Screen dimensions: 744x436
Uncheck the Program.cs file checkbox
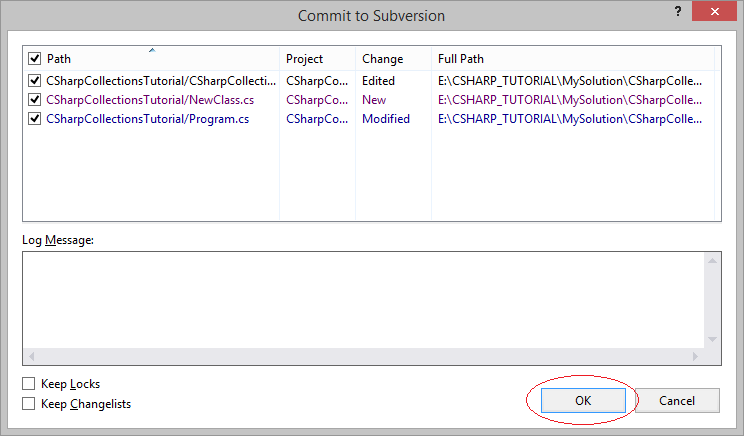point(35,119)
